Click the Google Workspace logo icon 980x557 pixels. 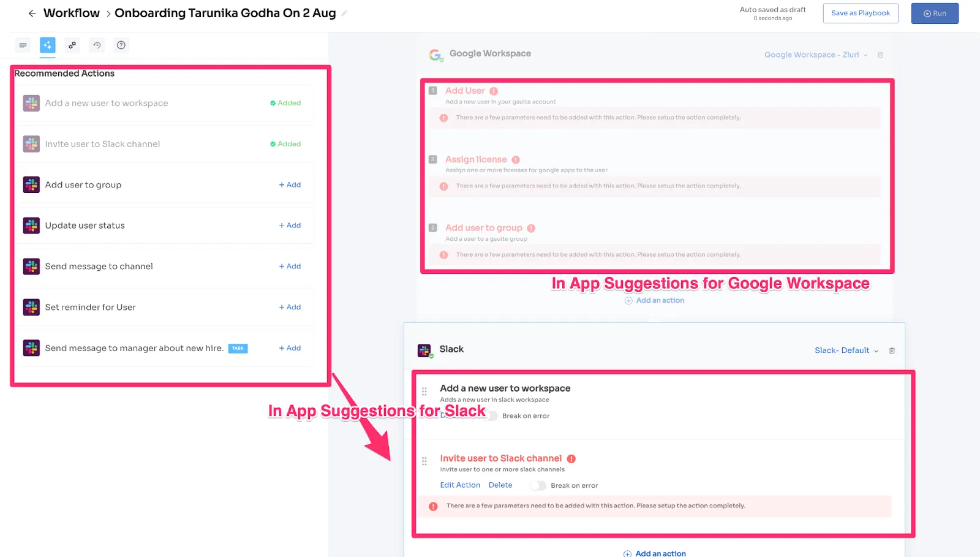435,55
